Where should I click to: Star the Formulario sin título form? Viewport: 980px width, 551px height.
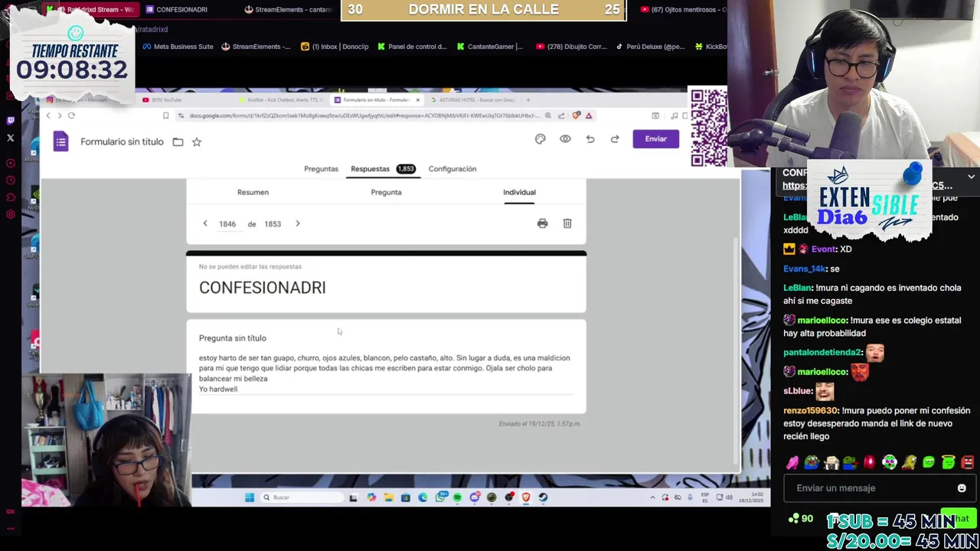point(197,142)
